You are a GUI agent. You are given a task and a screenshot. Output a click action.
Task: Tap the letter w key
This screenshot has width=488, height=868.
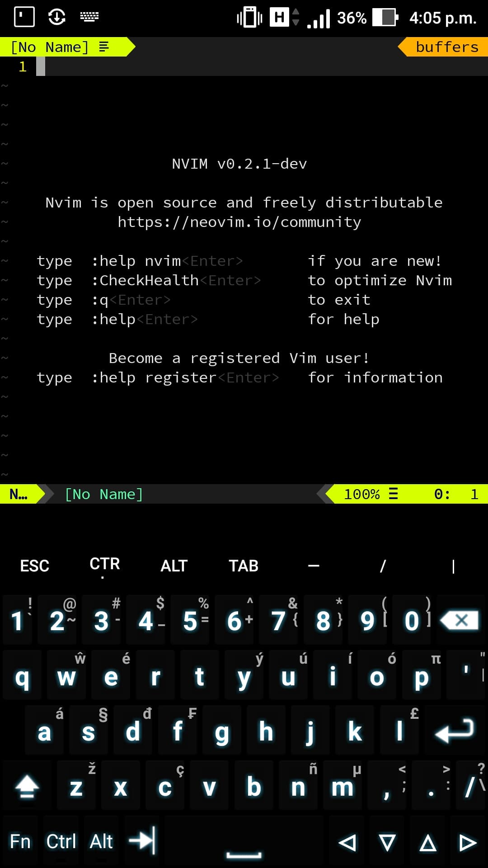66,675
